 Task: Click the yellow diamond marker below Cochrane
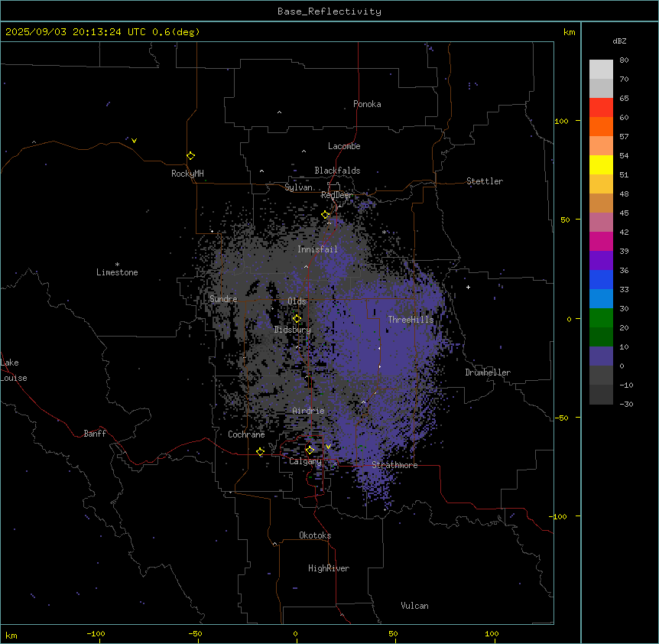click(x=261, y=451)
